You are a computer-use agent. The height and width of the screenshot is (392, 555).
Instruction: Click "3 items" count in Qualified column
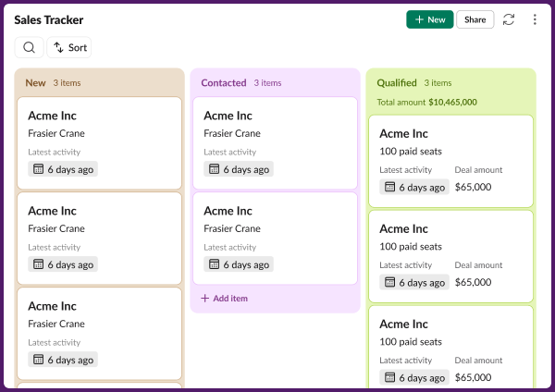pos(438,83)
